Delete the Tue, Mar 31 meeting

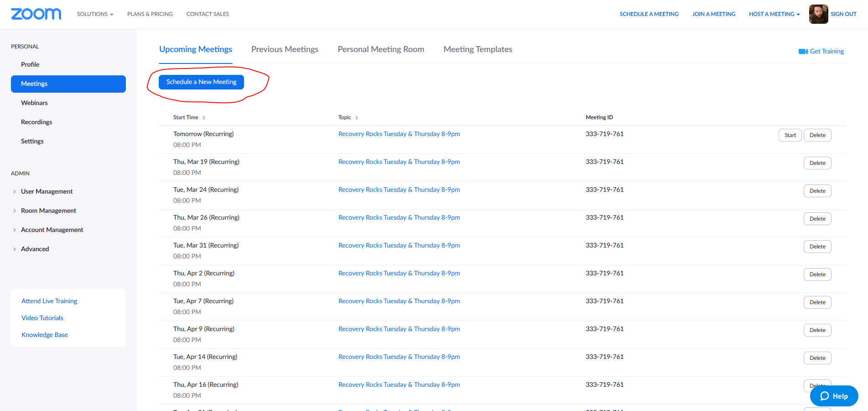click(817, 247)
